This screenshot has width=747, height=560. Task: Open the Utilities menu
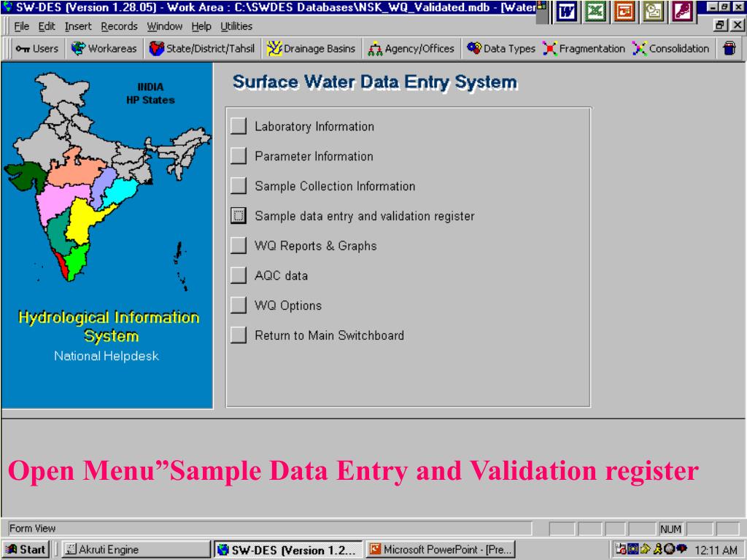click(236, 26)
